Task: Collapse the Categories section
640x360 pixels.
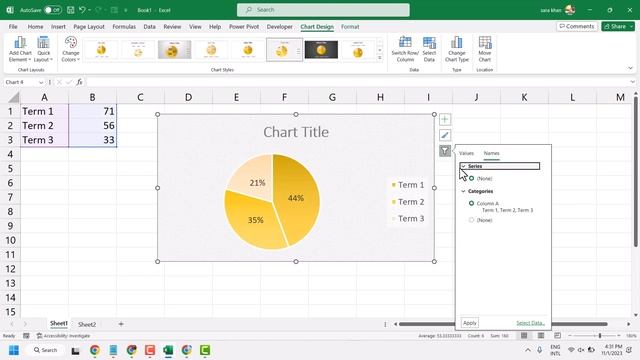Action: (463, 191)
